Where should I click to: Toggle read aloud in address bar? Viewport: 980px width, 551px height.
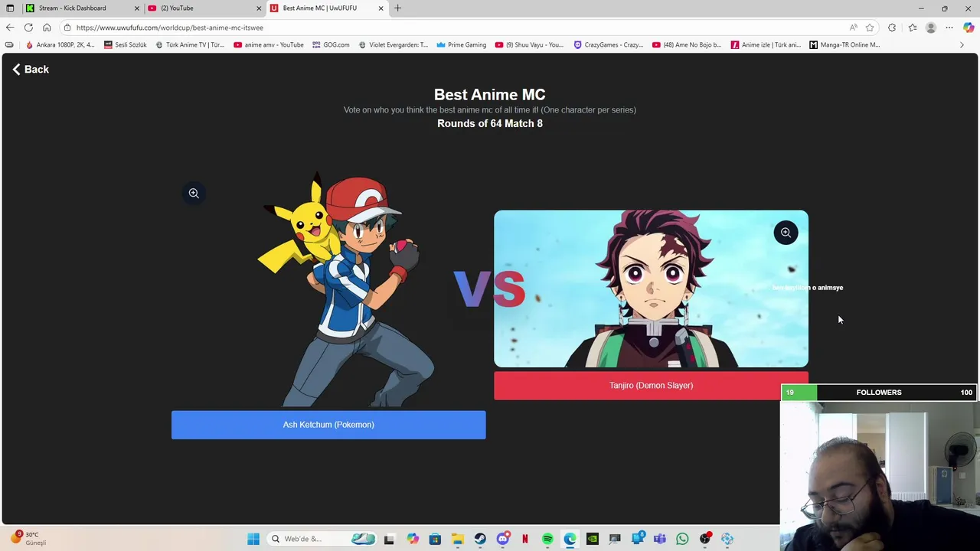click(853, 28)
